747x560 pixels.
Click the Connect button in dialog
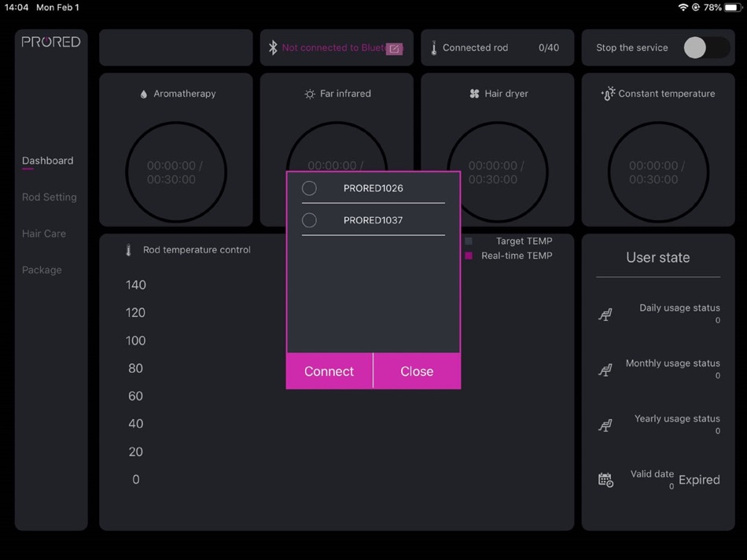pyautogui.click(x=329, y=371)
